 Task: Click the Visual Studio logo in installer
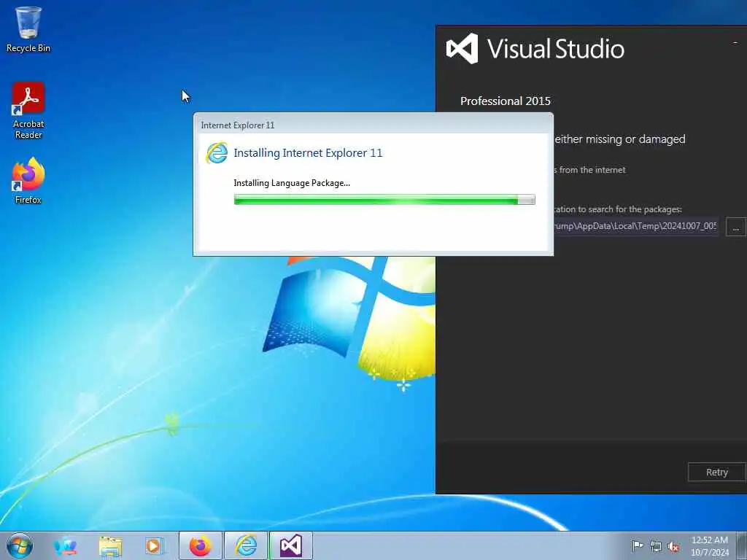(x=462, y=49)
